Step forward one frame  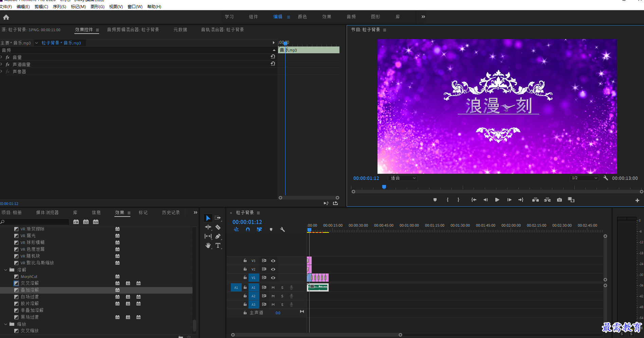click(509, 200)
